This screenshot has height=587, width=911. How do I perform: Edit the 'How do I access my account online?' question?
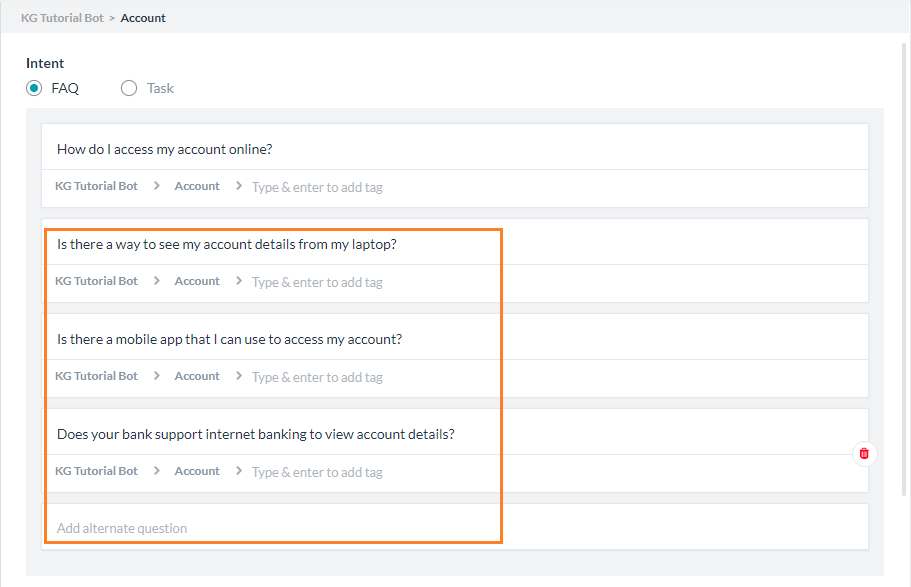(x=165, y=149)
